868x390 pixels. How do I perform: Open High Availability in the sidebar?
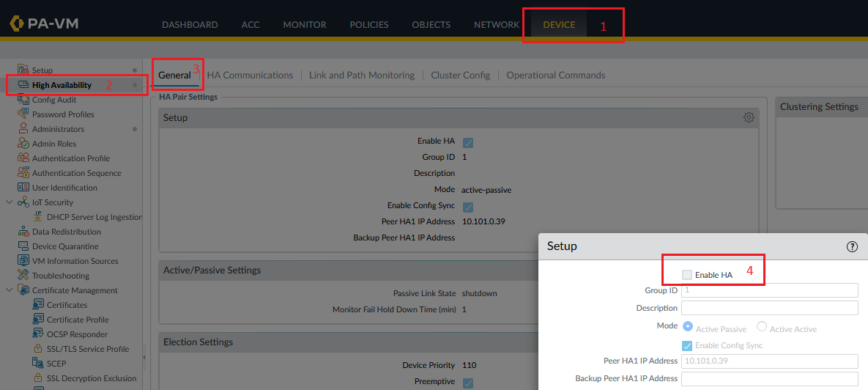[62, 85]
